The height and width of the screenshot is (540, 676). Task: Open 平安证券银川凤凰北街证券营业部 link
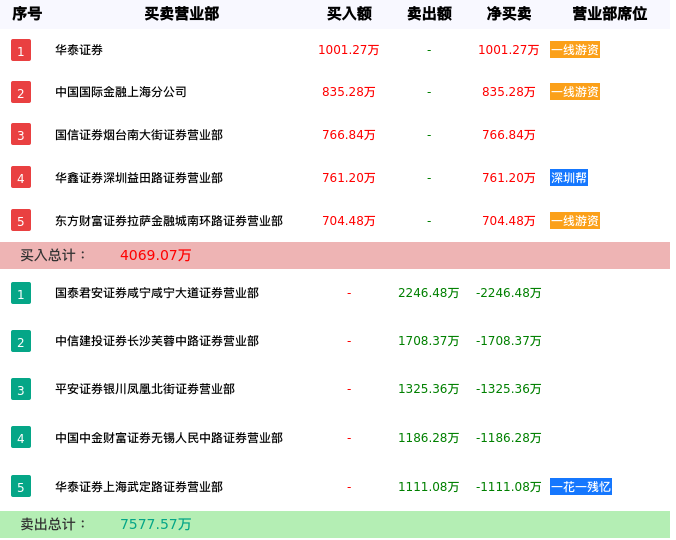(145, 389)
